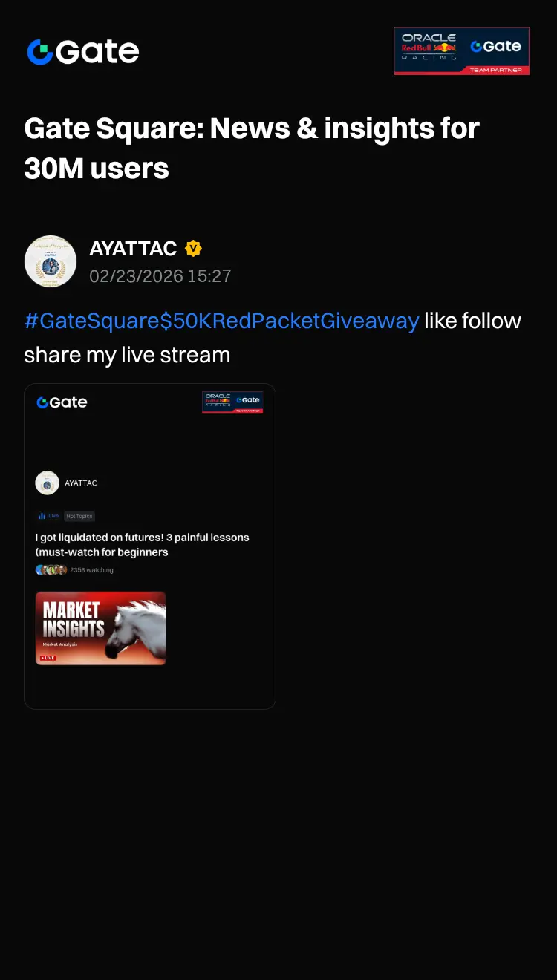Click the 'like follow share my live stream' text
Viewport: 557px width, 980px height.
click(273, 338)
